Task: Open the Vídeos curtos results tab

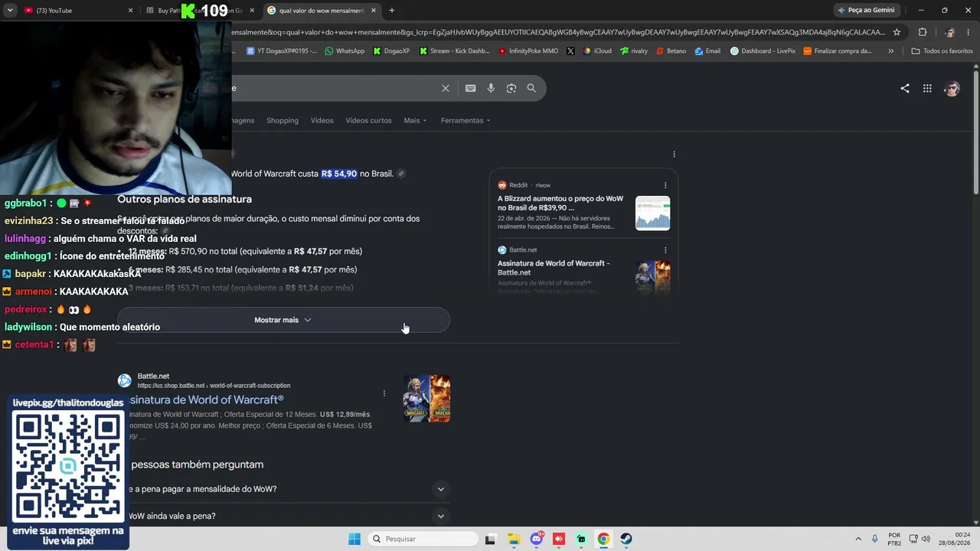Action: pos(368,120)
